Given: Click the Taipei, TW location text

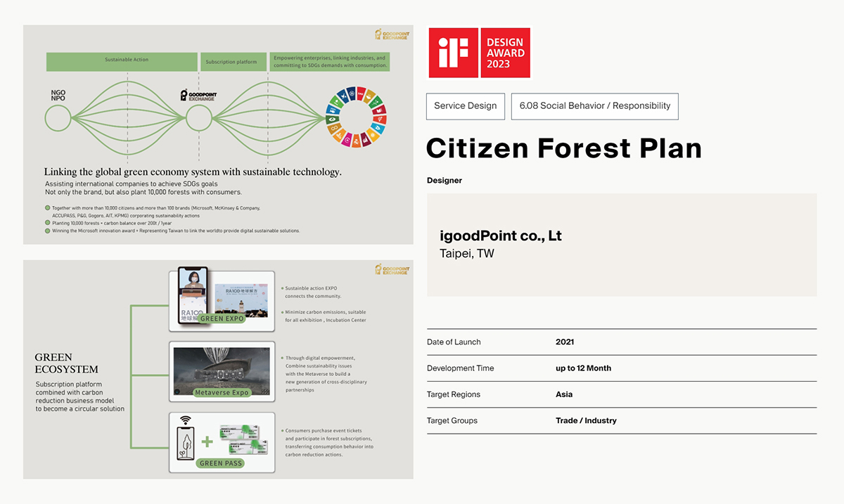Looking at the screenshot, I should [467, 254].
